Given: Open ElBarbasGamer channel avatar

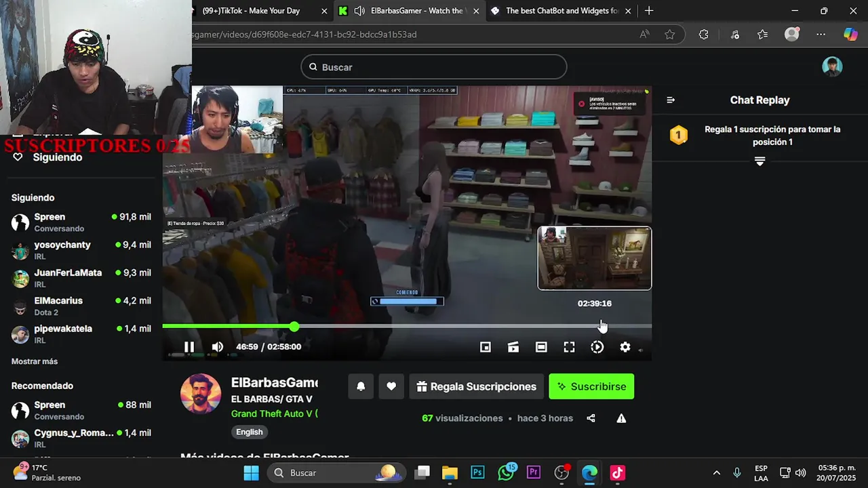Looking at the screenshot, I should coord(201,394).
